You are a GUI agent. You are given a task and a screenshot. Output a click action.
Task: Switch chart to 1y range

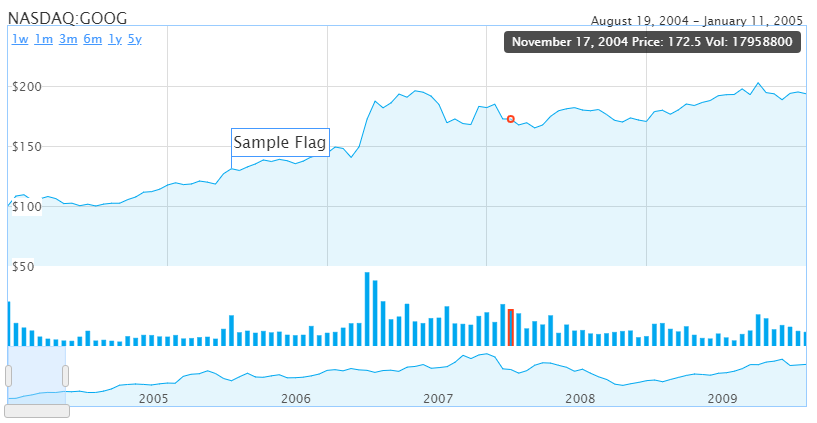[115, 39]
